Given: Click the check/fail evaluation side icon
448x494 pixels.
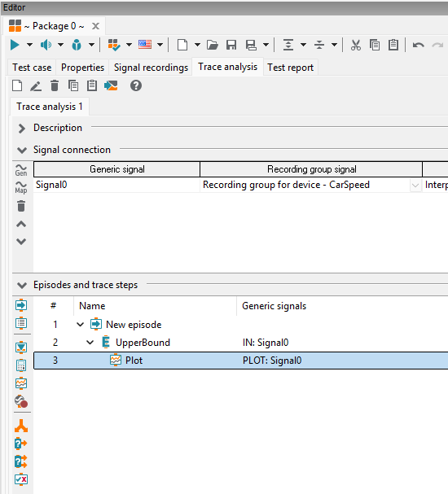Looking at the screenshot, I should click(21, 479).
